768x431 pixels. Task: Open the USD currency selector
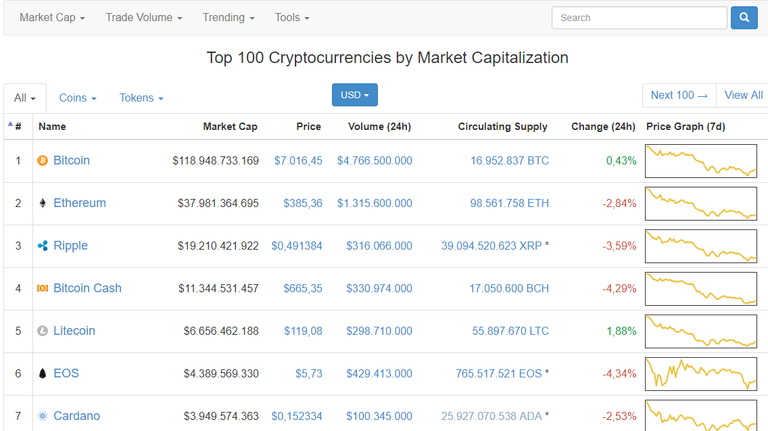(x=355, y=95)
